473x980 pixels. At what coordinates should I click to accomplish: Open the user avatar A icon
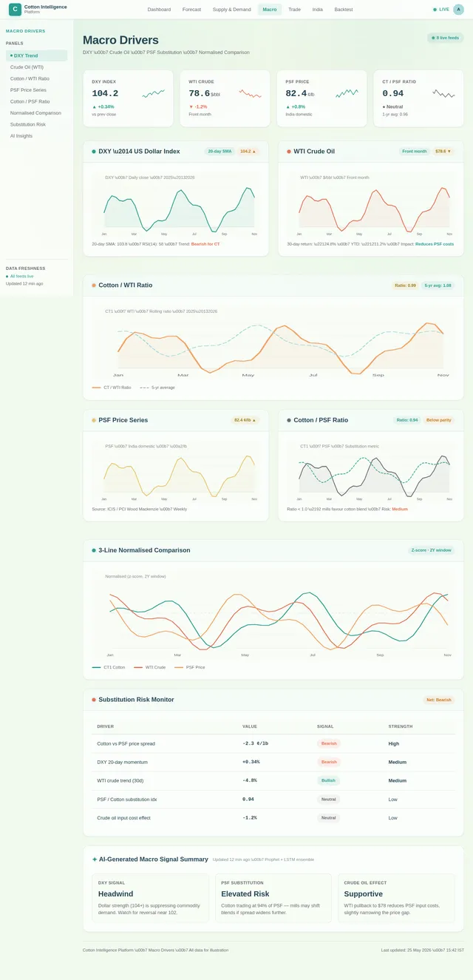(x=458, y=9)
